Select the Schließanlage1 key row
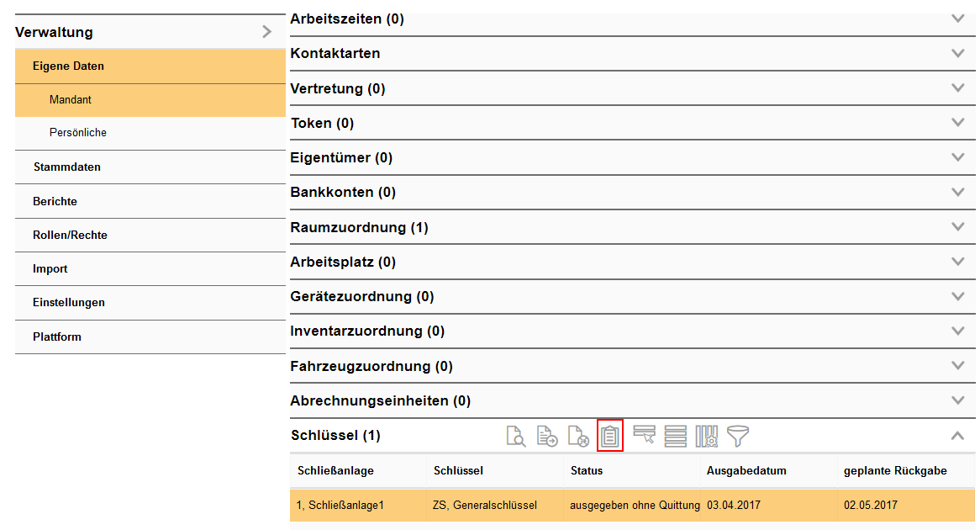 click(x=504, y=506)
